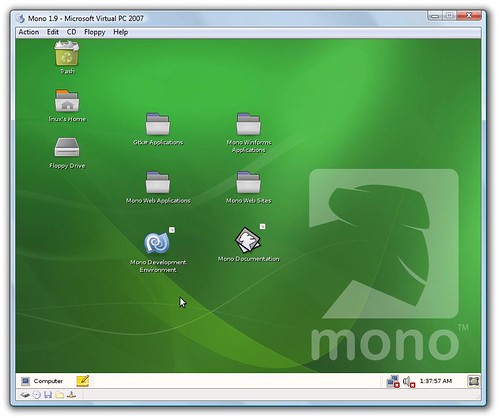The height and width of the screenshot is (418, 499).
Task: Click the Virtual PC window title icon
Action: (21, 18)
